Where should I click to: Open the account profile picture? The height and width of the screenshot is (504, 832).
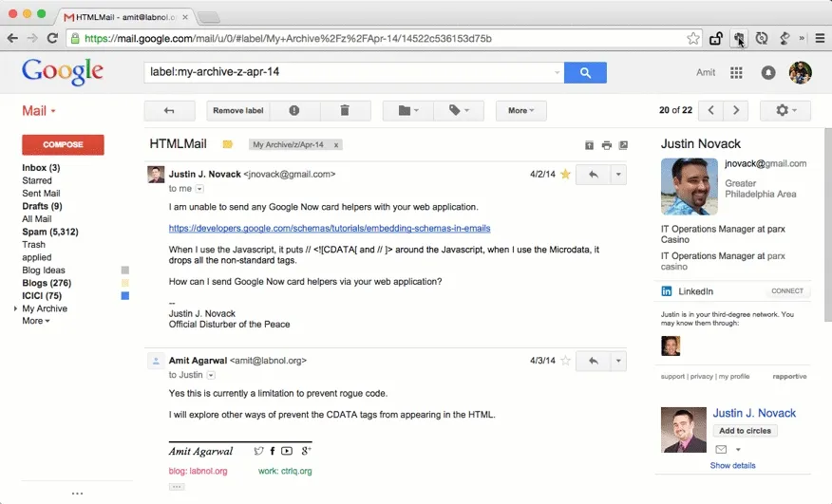click(800, 73)
